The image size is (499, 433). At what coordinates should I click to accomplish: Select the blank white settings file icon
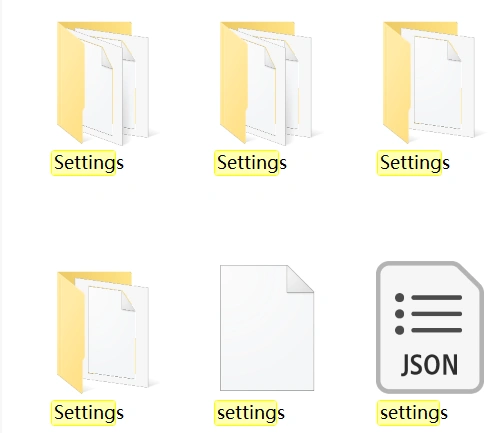tap(267, 328)
